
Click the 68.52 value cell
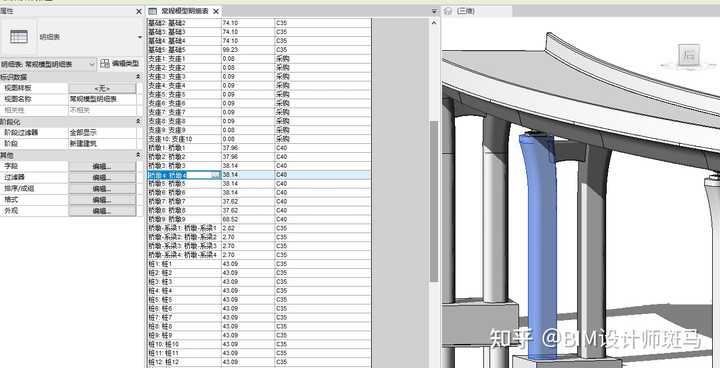[248, 219]
